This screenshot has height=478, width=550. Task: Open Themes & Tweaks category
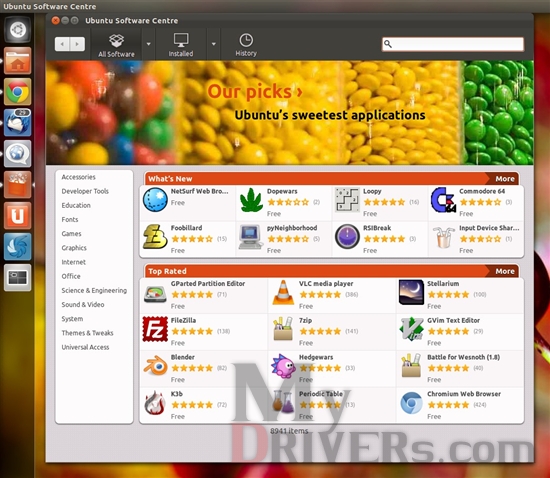click(x=87, y=333)
